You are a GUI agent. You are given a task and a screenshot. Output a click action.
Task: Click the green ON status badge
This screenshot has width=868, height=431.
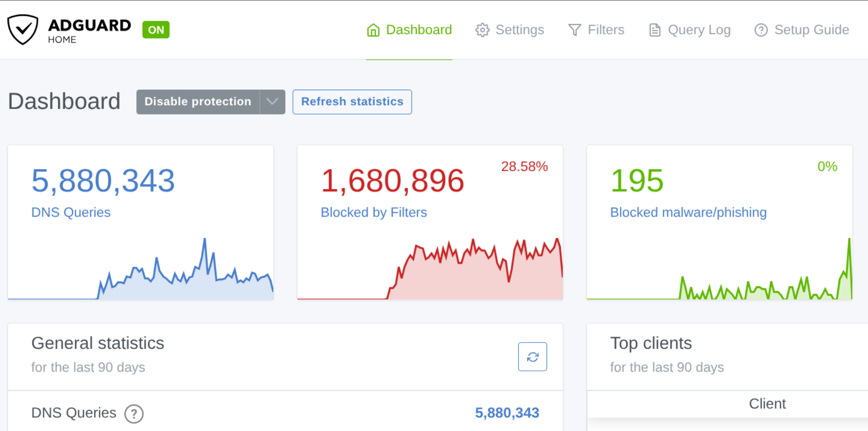[x=156, y=30]
